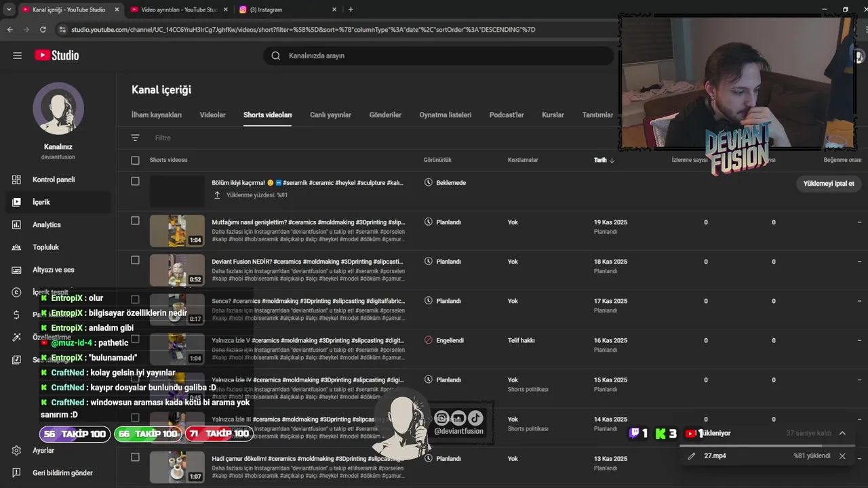The height and width of the screenshot is (488, 868).
Task: Check the Sence? video row
Action: tap(135, 299)
